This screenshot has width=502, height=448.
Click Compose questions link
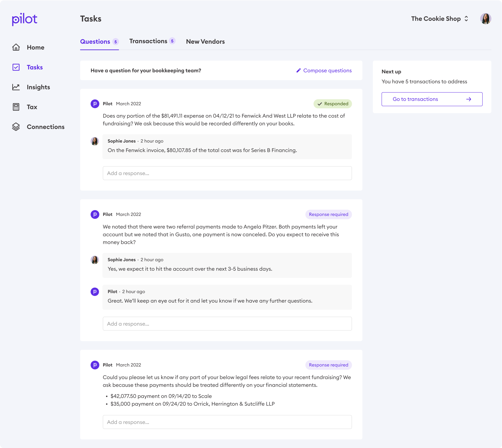pyautogui.click(x=324, y=71)
